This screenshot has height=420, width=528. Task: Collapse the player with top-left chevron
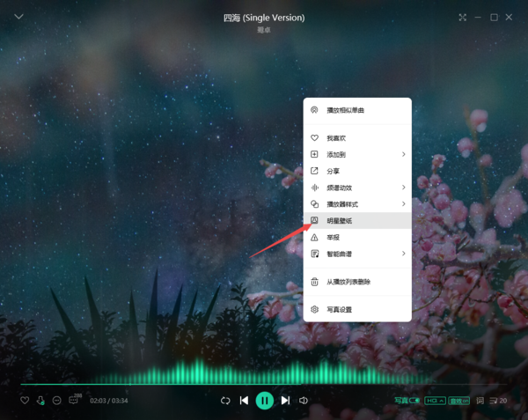pos(18,16)
